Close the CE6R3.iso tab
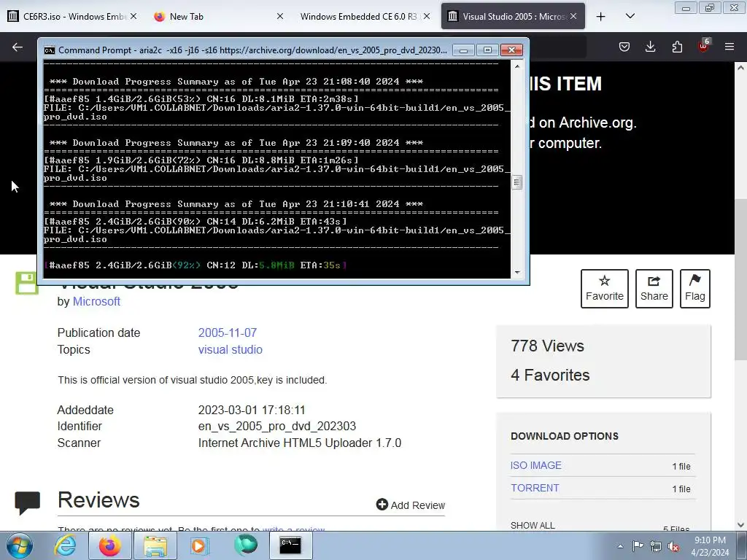This screenshot has width=747, height=560. (133, 17)
